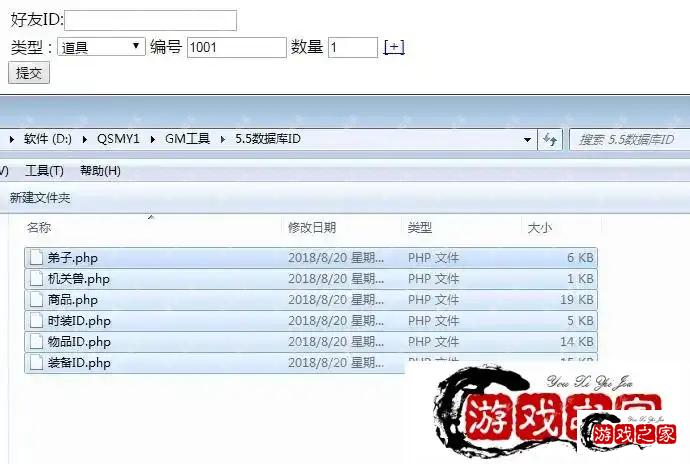Click the 机关兽.php file icon

coord(35,278)
